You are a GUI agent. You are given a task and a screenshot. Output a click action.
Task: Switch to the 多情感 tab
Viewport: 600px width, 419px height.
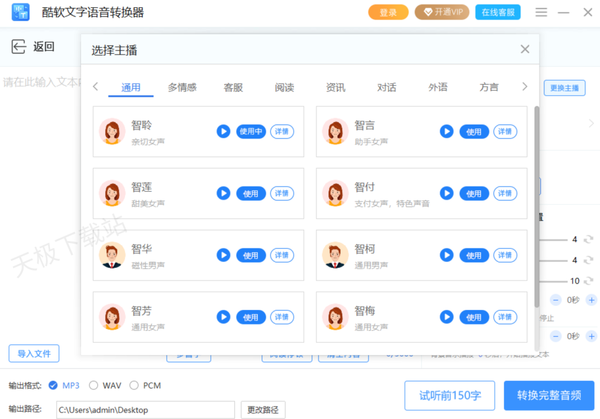pos(182,87)
